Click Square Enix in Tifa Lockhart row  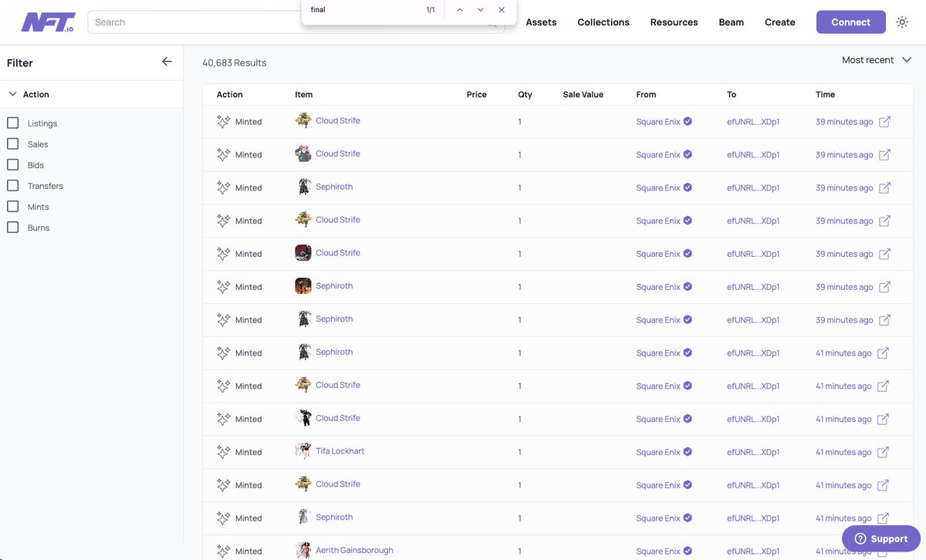click(658, 452)
